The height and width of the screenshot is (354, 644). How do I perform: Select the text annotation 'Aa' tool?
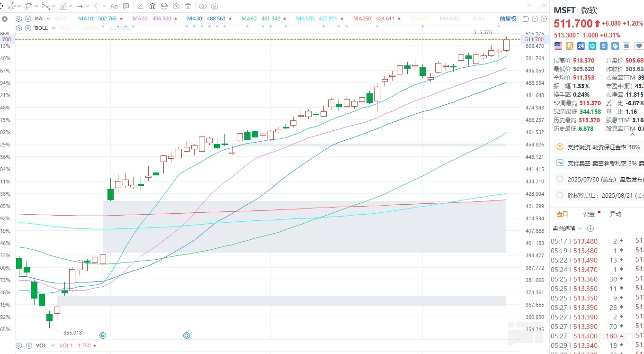pyautogui.click(x=114, y=6)
